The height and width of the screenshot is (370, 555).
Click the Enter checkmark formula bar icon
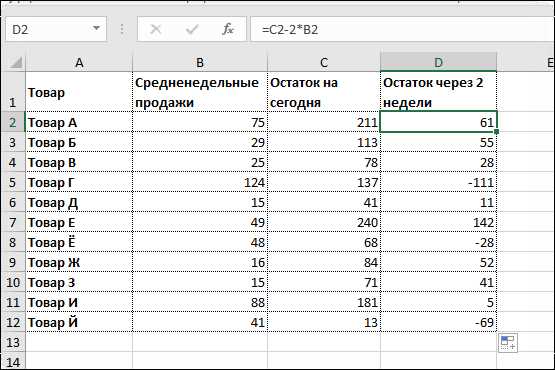click(x=192, y=29)
